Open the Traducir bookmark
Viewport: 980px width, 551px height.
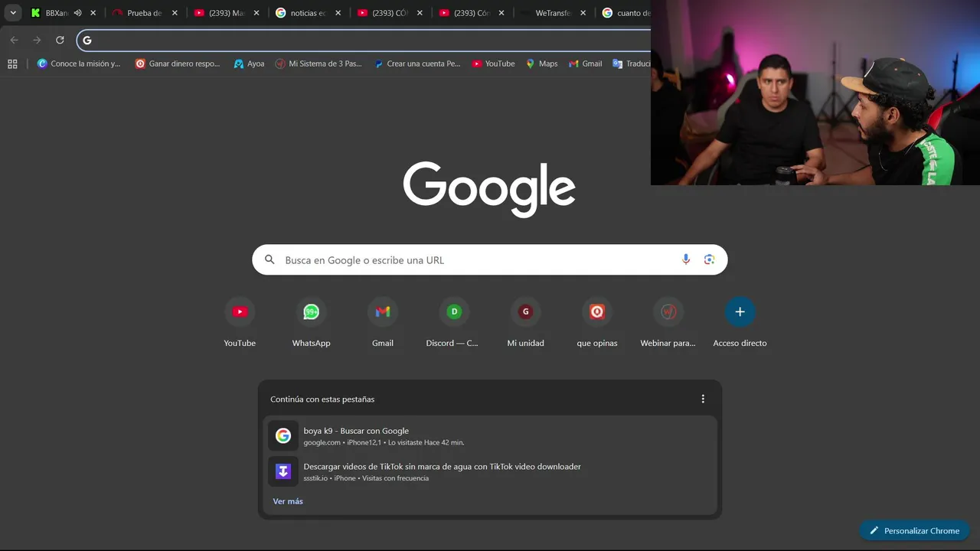pos(632,64)
